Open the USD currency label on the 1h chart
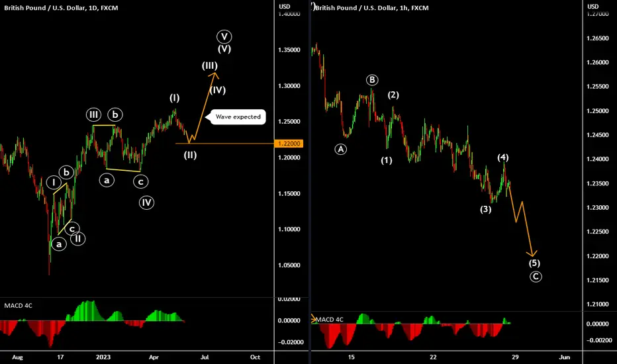This screenshot has height=364, width=617. pyautogui.click(x=593, y=7)
